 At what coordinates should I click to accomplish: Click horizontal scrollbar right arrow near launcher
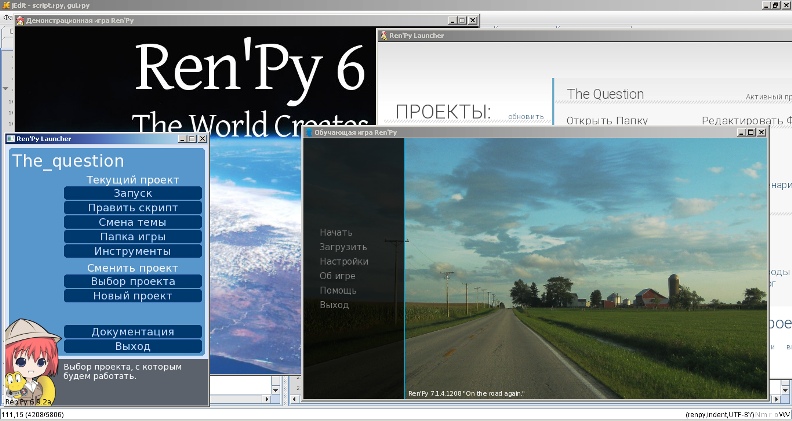tap(267, 399)
